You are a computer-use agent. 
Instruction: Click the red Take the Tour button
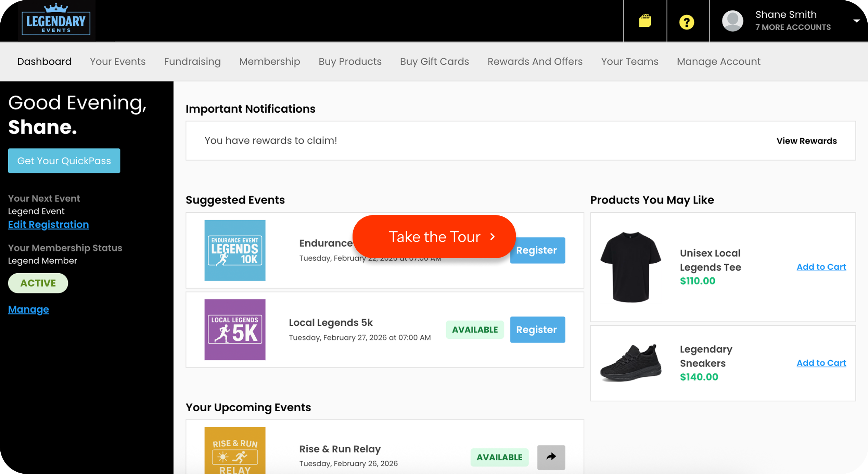coord(434,237)
